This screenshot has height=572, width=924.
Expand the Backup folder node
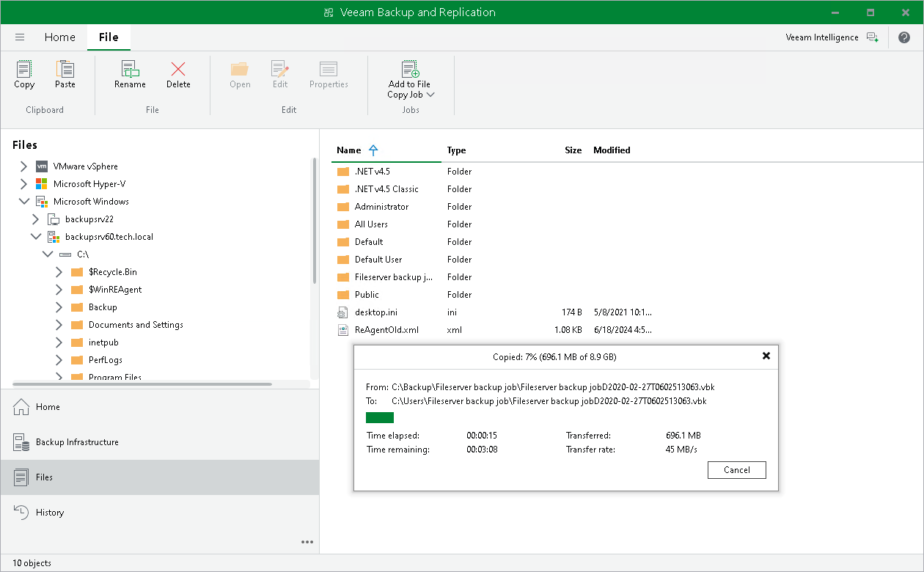click(x=59, y=307)
